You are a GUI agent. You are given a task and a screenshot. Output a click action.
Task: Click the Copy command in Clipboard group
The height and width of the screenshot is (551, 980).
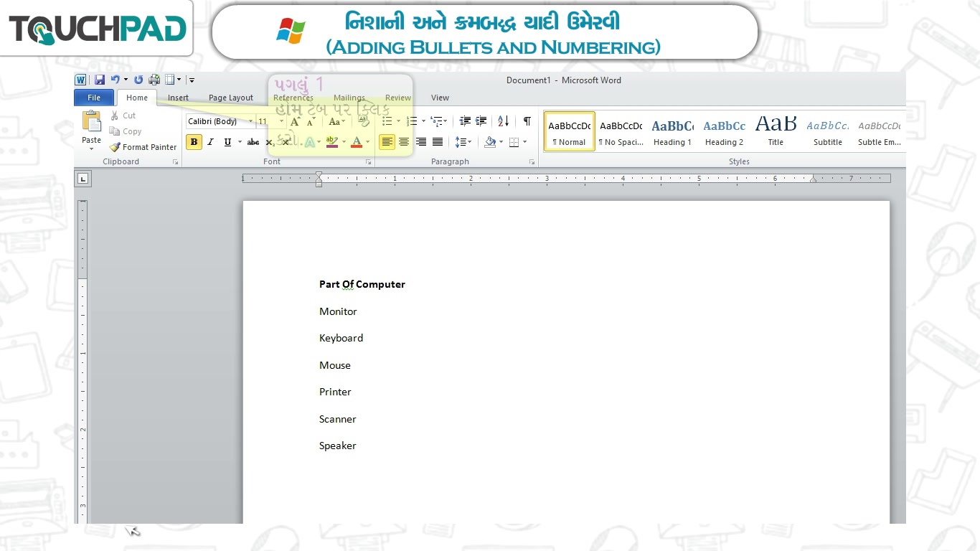pos(126,131)
